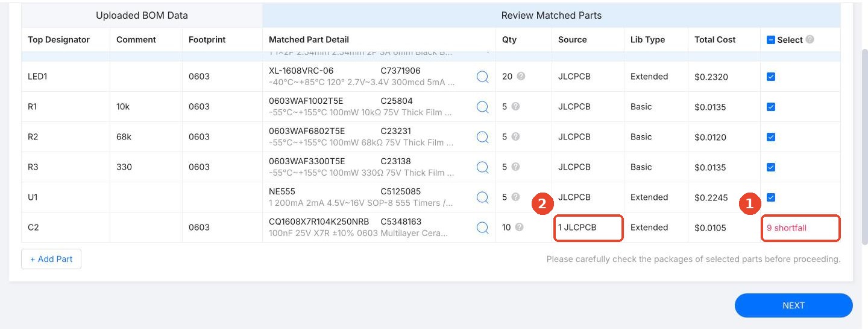Toggle the Select all checkbox in header
Screen dimensions: 868x329
point(770,40)
